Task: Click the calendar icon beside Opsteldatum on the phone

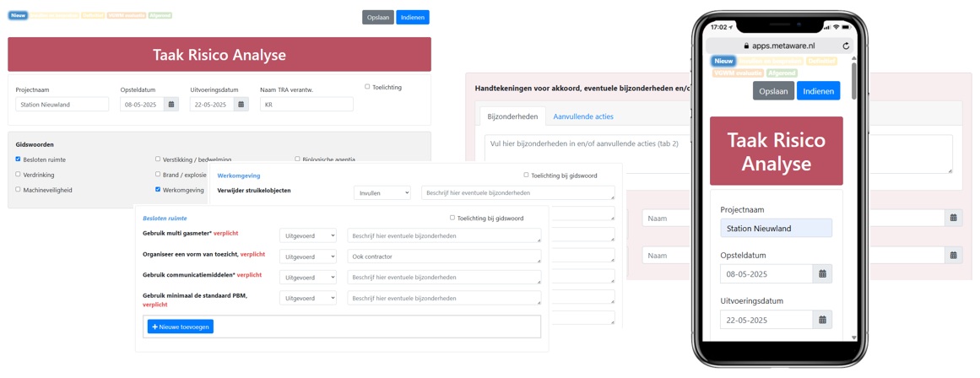Action: [822, 274]
